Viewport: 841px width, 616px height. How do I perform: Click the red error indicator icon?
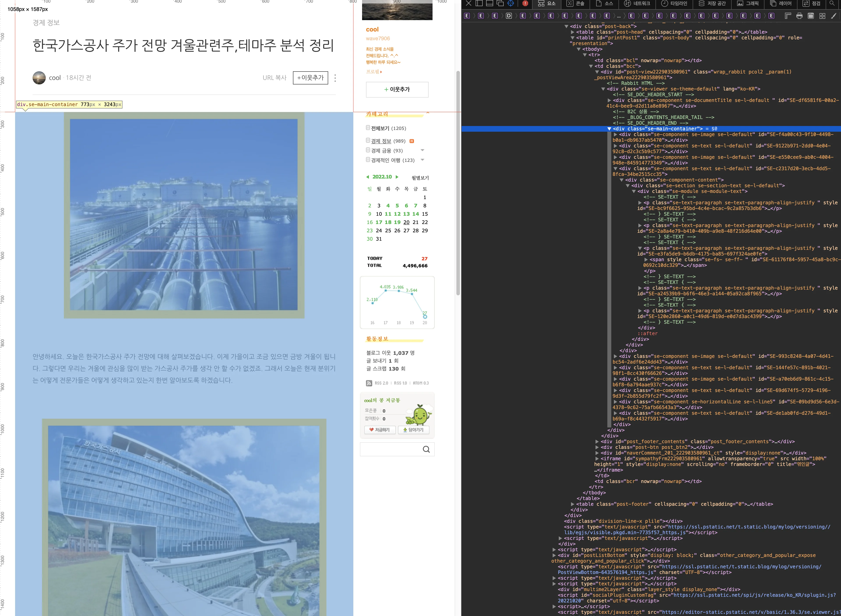(525, 3)
